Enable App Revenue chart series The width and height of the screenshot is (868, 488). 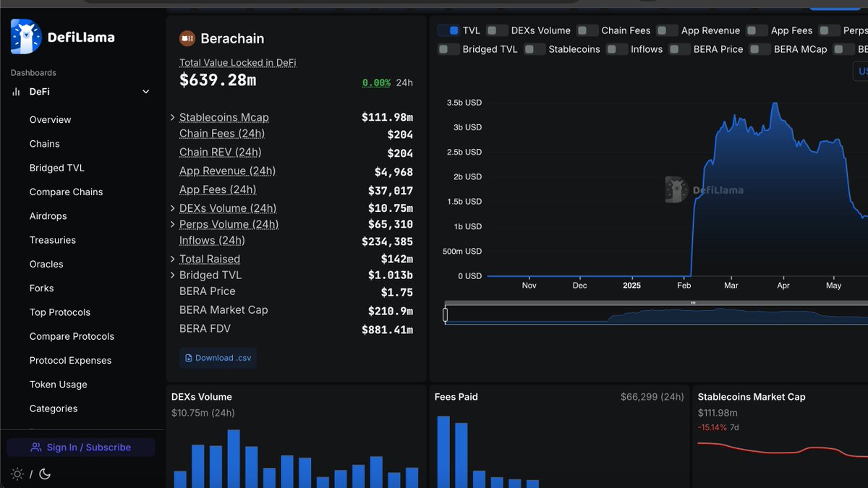(668, 30)
